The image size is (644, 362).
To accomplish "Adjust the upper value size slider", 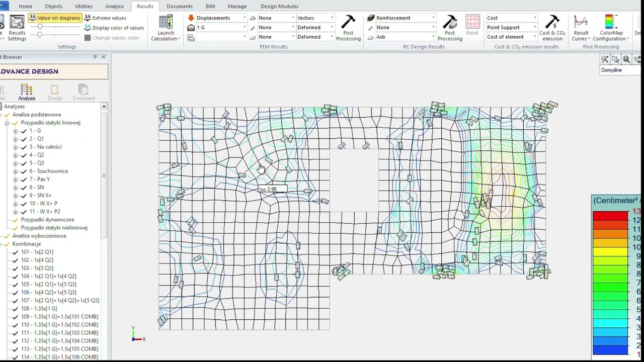I will click(x=39, y=26).
